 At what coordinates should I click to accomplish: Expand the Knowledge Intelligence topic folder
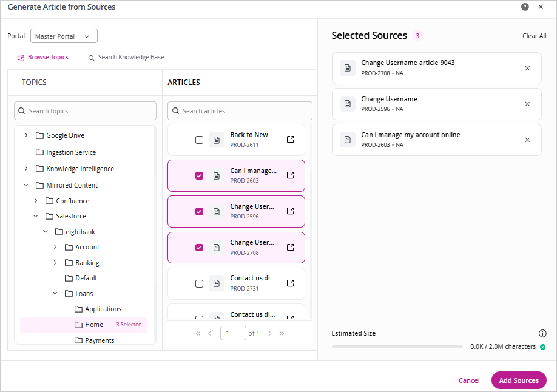point(26,169)
